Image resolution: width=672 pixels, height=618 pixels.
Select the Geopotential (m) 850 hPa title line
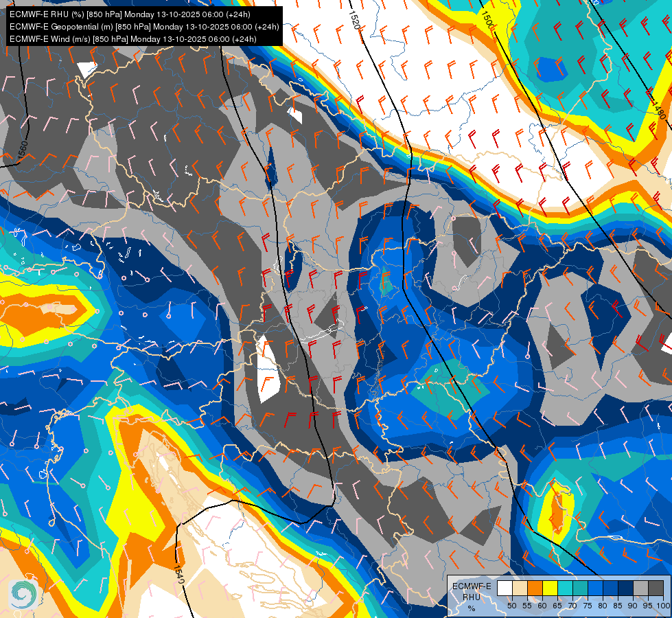click(x=144, y=27)
